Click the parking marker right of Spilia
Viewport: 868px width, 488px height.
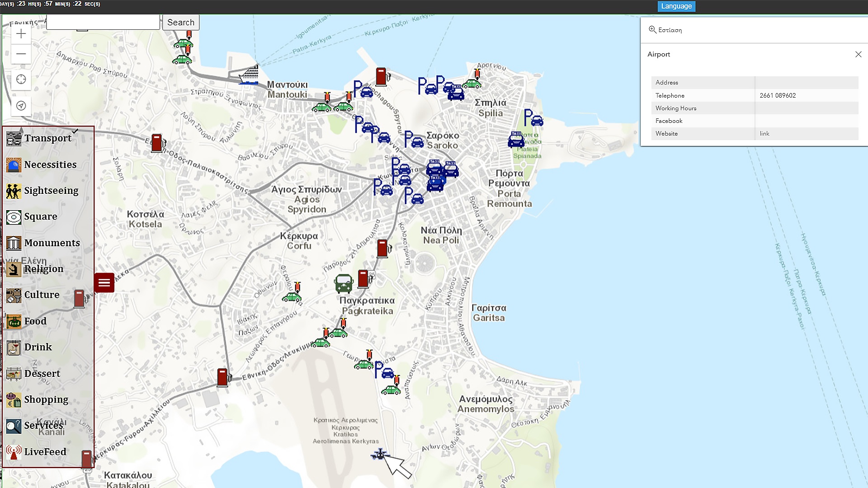[x=533, y=118]
